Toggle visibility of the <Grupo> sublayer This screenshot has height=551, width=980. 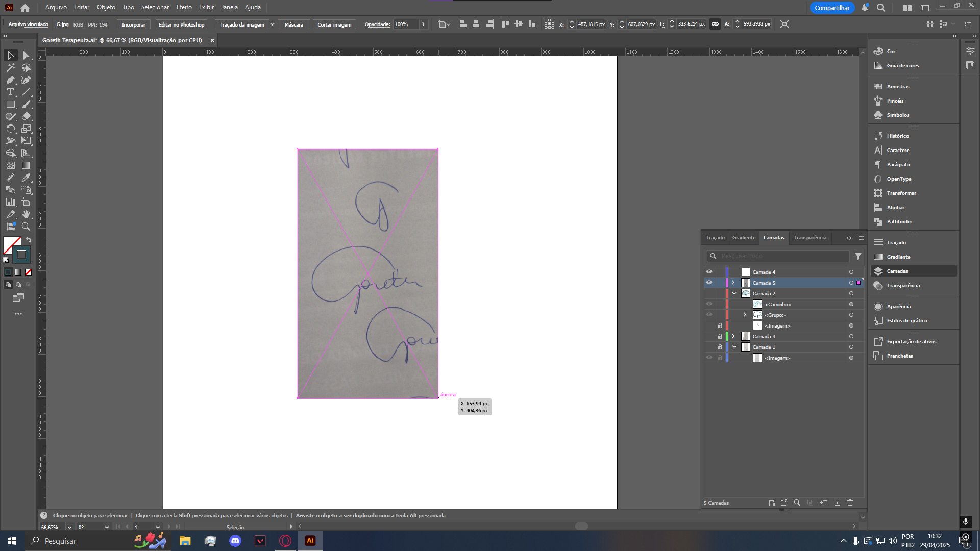click(x=709, y=315)
